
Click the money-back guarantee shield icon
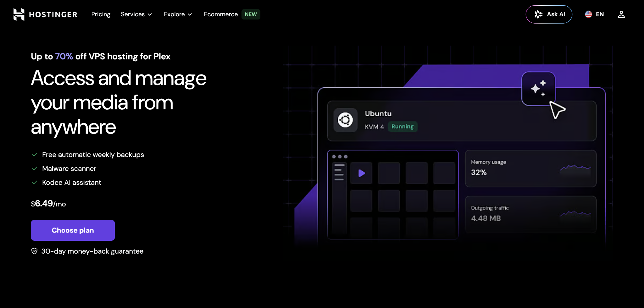point(34,251)
